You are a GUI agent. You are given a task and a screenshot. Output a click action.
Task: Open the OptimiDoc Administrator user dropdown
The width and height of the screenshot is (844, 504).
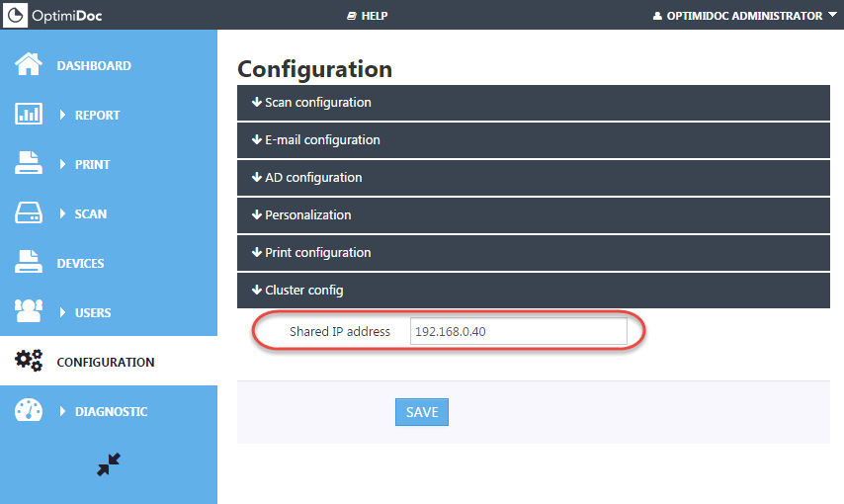[x=738, y=16]
